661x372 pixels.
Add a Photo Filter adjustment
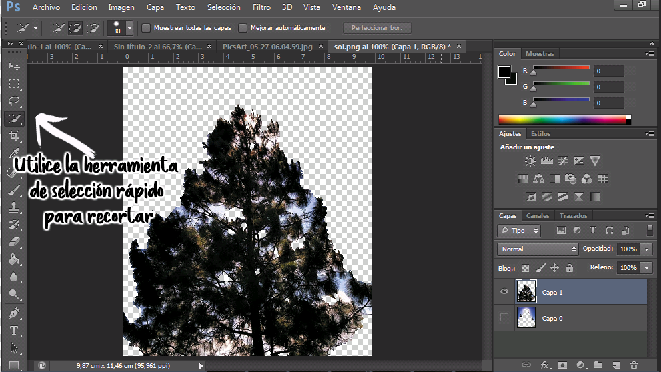point(571,179)
